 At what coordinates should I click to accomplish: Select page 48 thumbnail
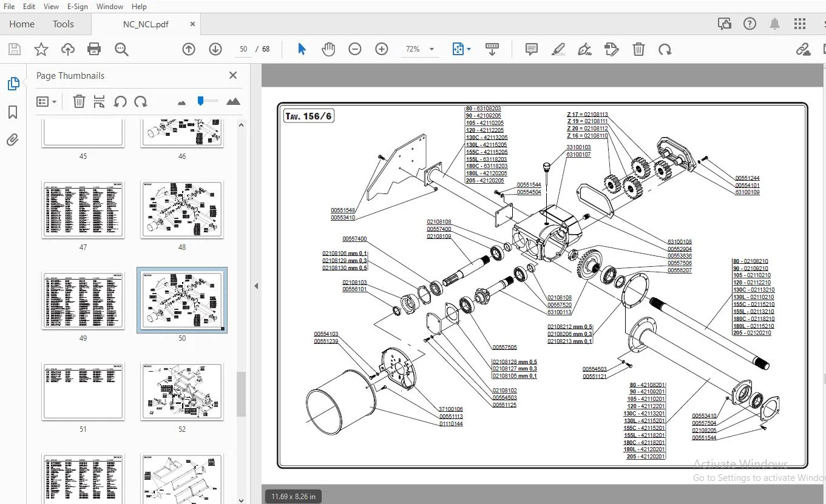[182, 210]
